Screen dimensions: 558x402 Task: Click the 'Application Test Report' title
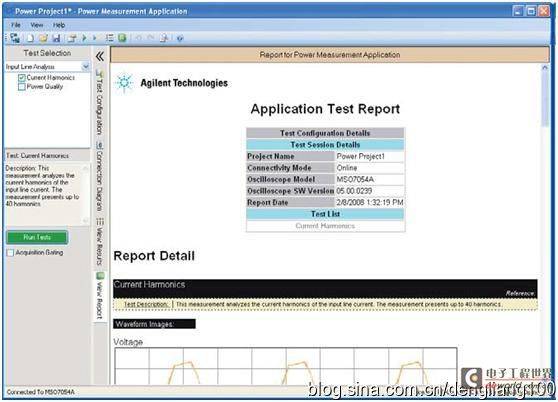coord(325,109)
